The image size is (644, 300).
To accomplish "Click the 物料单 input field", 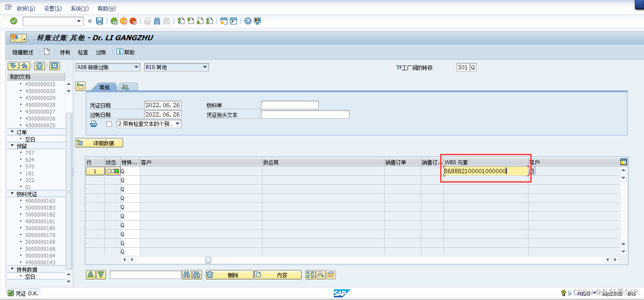I will click(x=290, y=105).
